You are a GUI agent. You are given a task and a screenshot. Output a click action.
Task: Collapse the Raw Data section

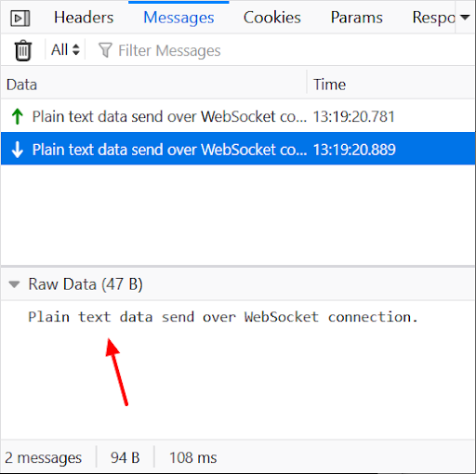(14, 284)
